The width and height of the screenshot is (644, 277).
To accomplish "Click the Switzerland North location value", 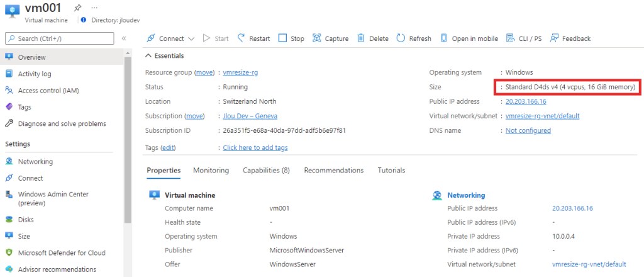I will pyautogui.click(x=250, y=101).
